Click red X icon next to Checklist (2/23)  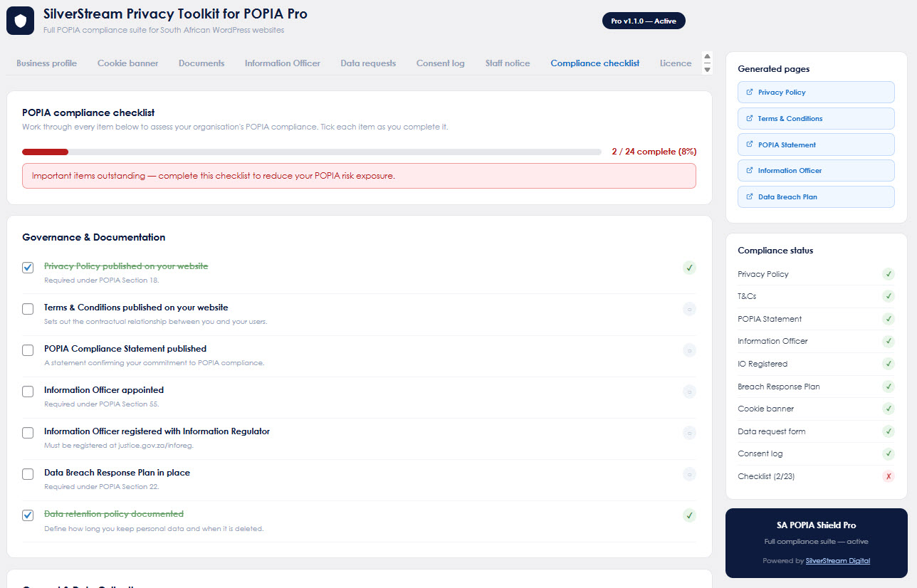pyautogui.click(x=888, y=476)
